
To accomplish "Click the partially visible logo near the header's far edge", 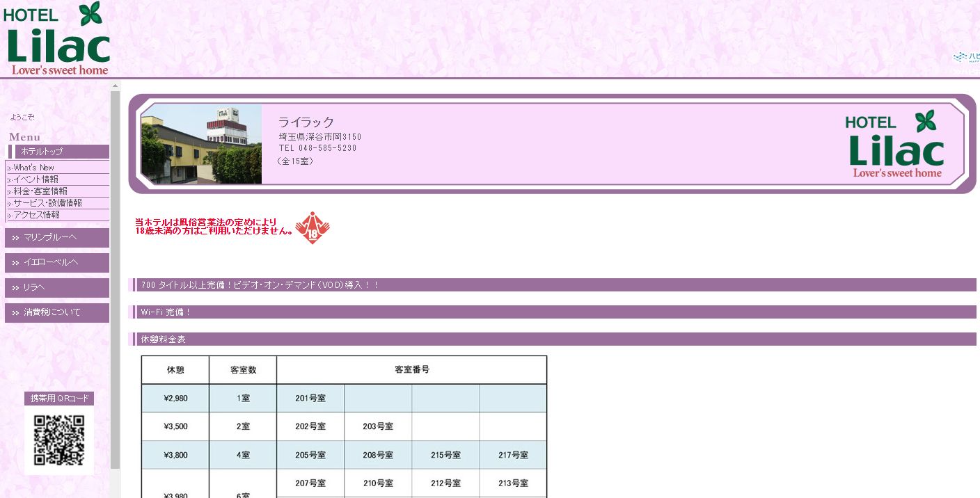I will click(966, 59).
